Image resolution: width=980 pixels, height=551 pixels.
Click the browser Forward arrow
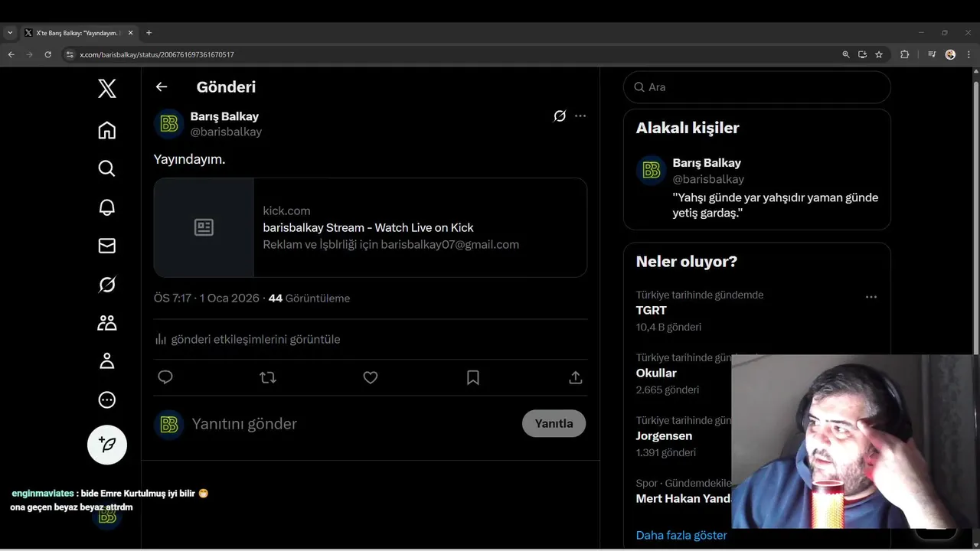click(29, 54)
